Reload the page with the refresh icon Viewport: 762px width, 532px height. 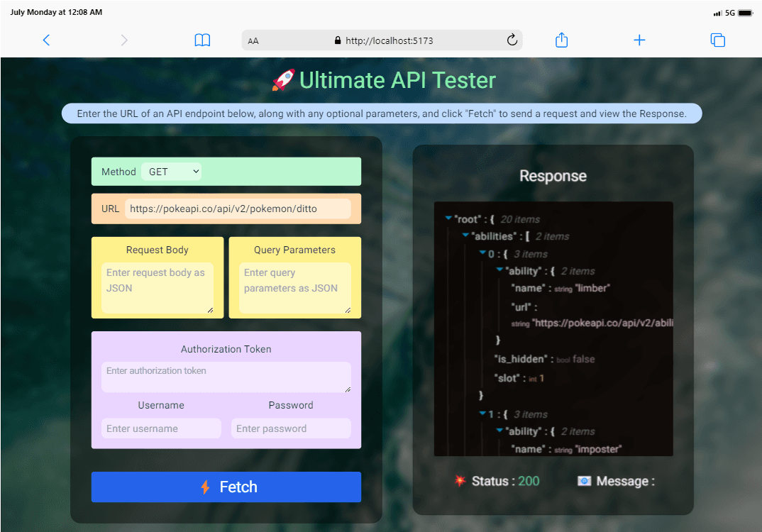(512, 40)
